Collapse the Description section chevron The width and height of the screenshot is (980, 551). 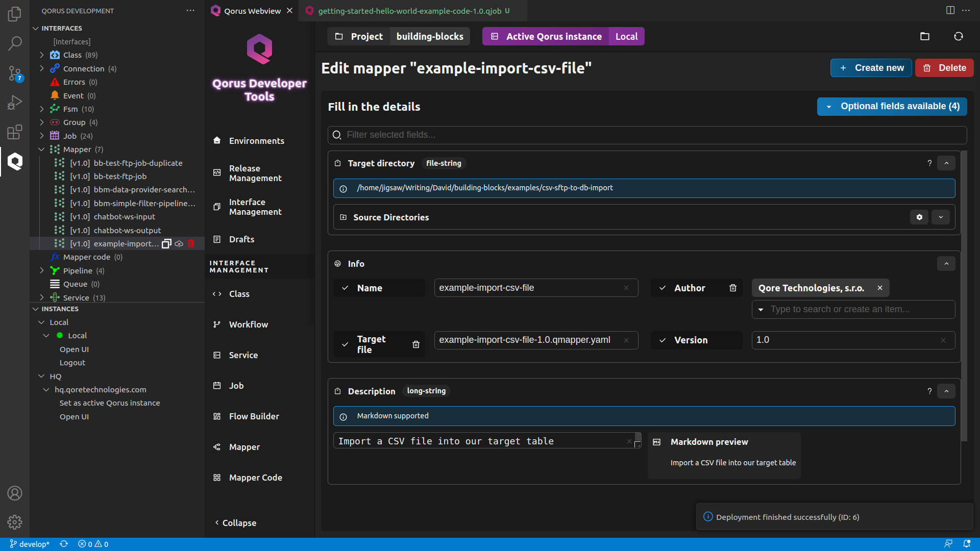(x=946, y=391)
